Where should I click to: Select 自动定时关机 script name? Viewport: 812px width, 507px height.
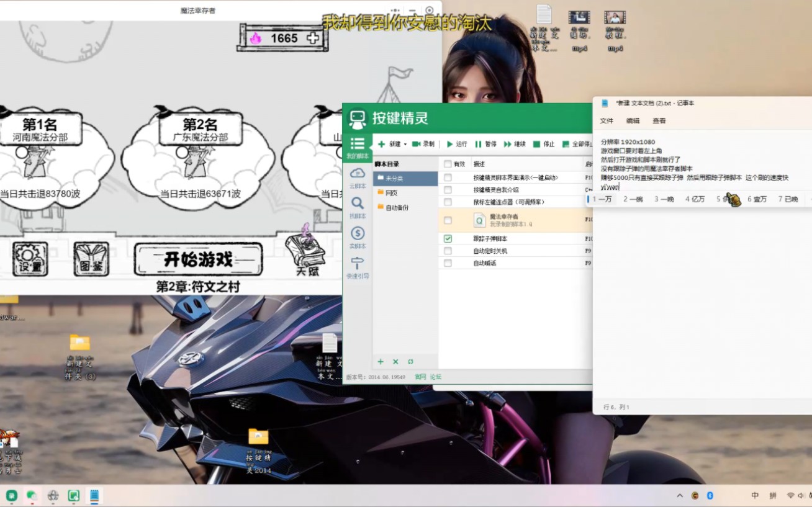pos(490,251)
